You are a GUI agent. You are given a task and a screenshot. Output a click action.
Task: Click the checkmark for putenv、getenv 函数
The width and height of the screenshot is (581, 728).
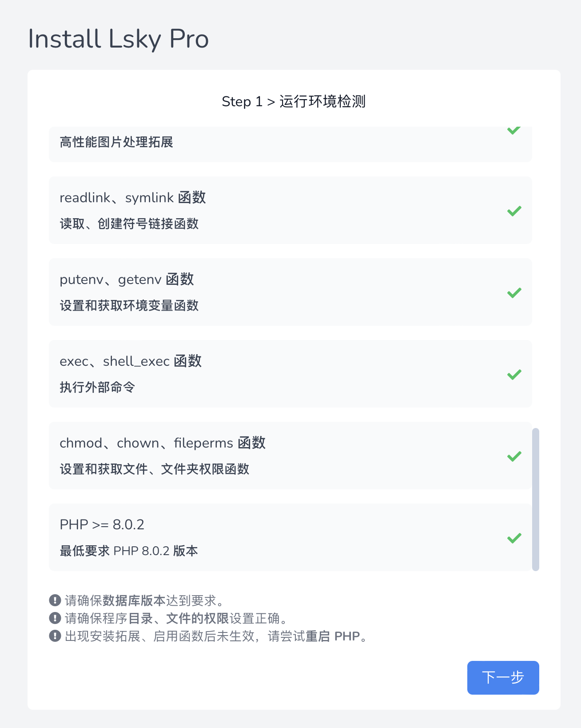514,292
